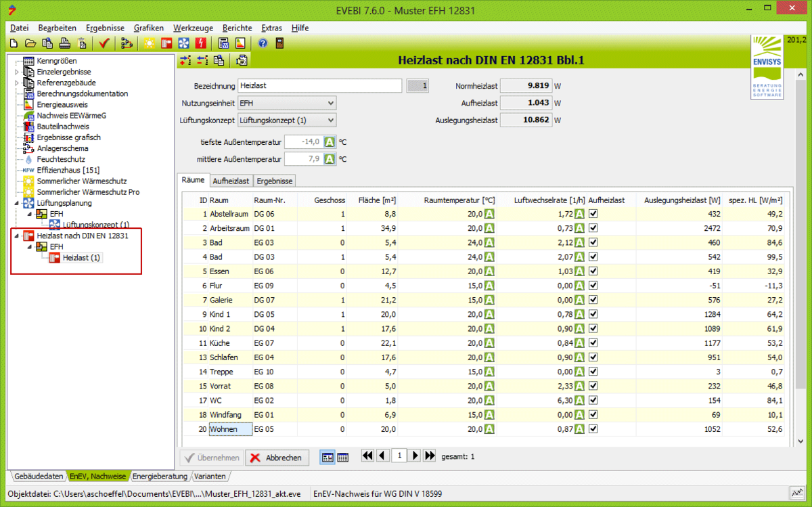812x507 pixels.
Task: Click the red radiator Heizlast toolbar icon
Action: [x=166, y=43]
